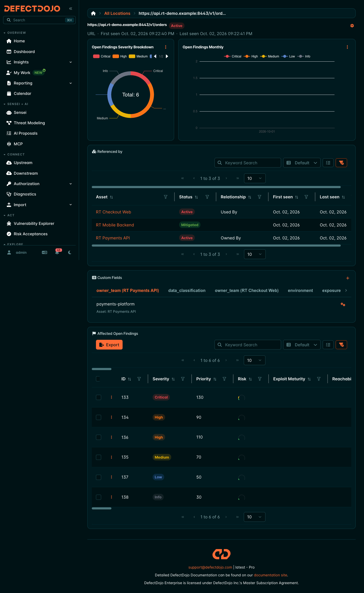This screenshot has width=364, height=593.
Task: Clear filters in Referenced by table
Action: (341, 163)
